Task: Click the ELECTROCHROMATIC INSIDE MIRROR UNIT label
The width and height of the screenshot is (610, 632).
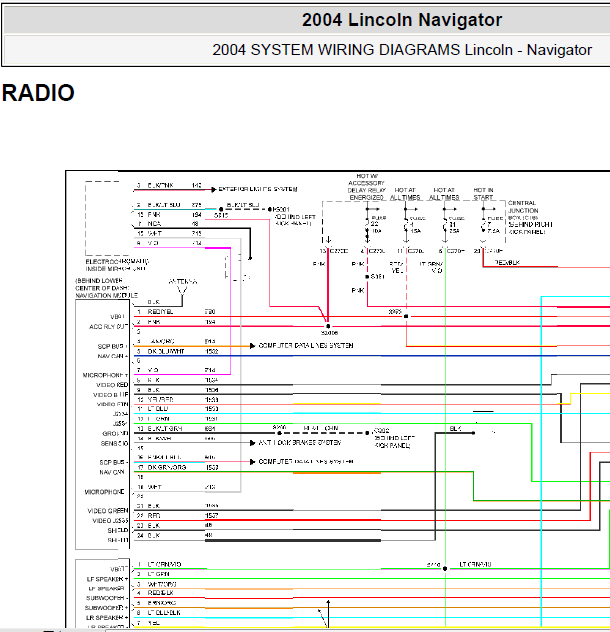Action: (117, 265)
